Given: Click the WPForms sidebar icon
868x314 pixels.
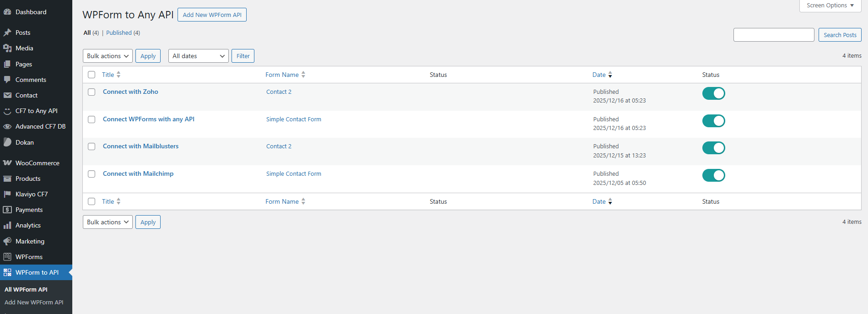Looking at the screenshot, I should tap(7, 257).
